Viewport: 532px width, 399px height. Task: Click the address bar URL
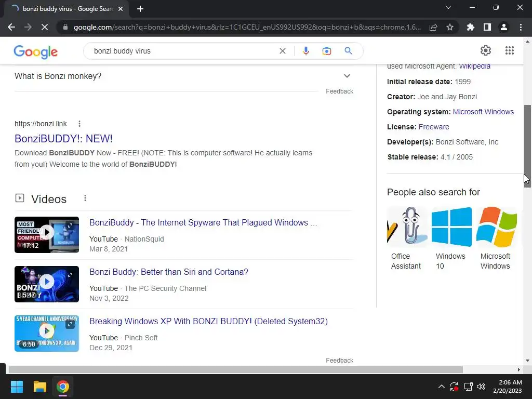point(247,27)
